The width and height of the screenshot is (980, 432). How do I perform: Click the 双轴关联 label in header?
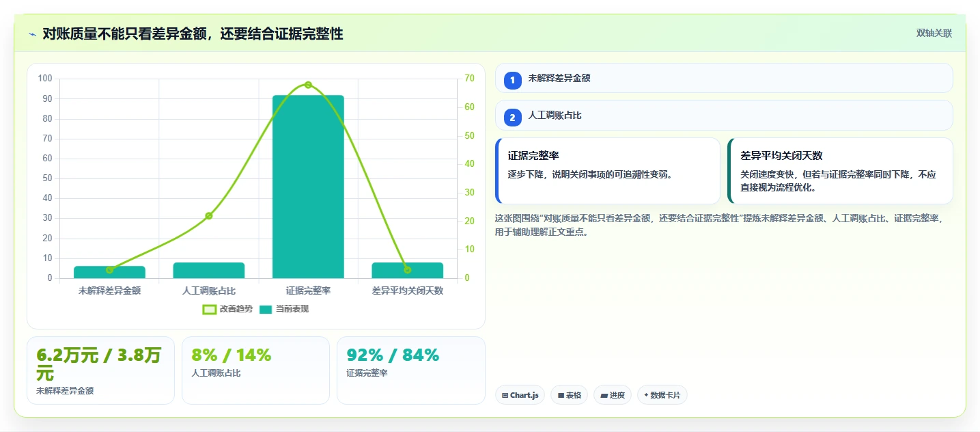point(934,33)
